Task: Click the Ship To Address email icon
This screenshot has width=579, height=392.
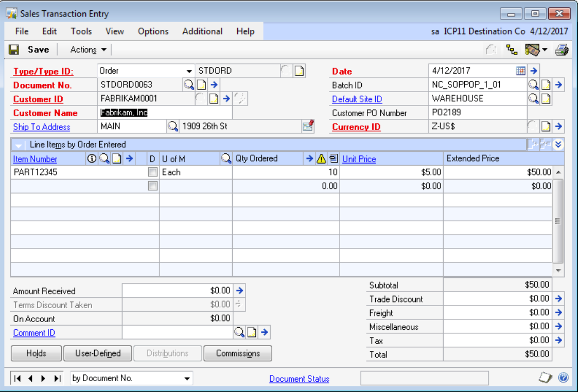Action: pyautogui.click(x=308, y=127)
